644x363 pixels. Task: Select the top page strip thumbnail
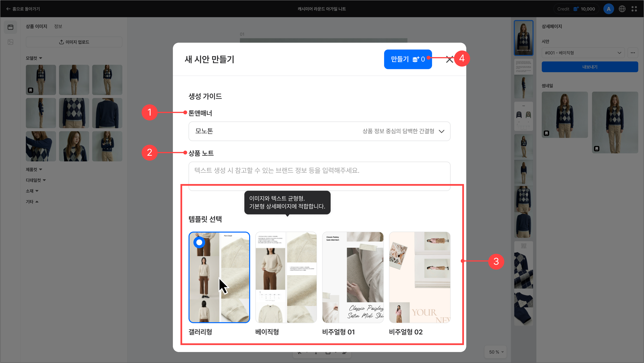coord(523,38)
